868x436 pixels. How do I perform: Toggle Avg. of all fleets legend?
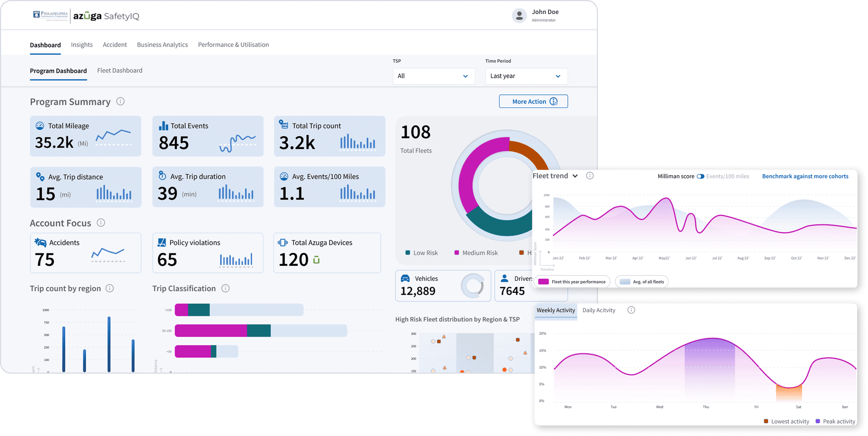click(642, 282)
